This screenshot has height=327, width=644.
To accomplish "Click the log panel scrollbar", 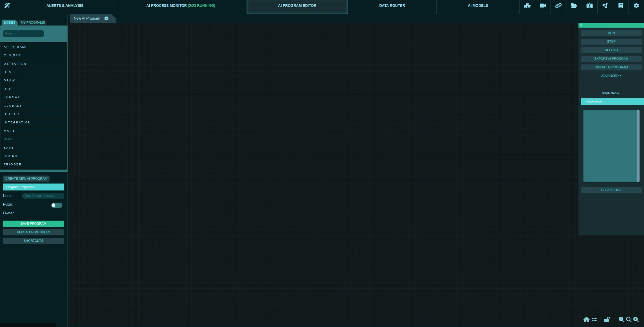I will click(x=638, y=146).
